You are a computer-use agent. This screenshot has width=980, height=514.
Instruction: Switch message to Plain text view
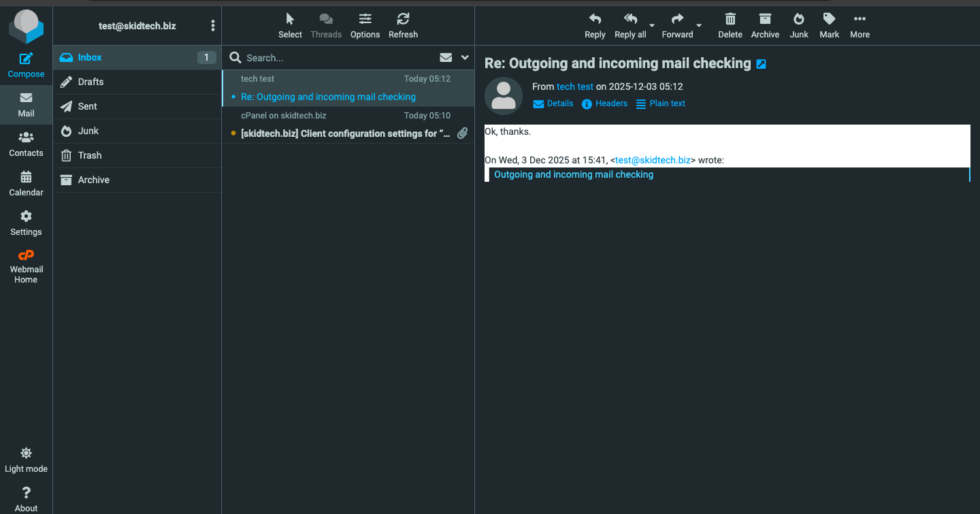click(660, 103)
